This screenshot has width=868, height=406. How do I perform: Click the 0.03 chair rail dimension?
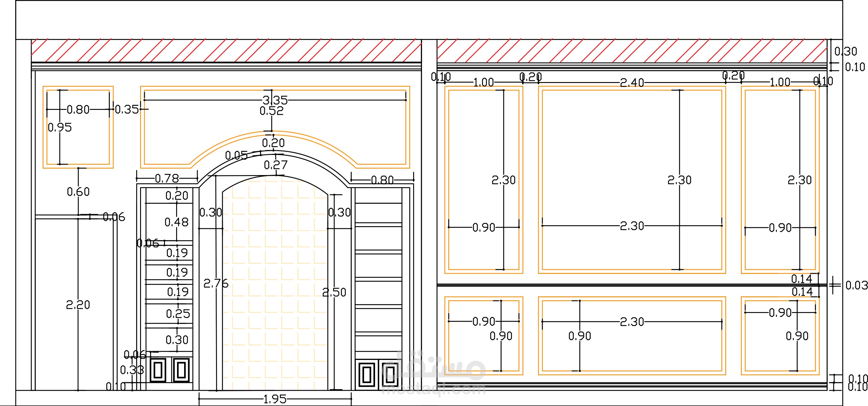click(856, 286)
